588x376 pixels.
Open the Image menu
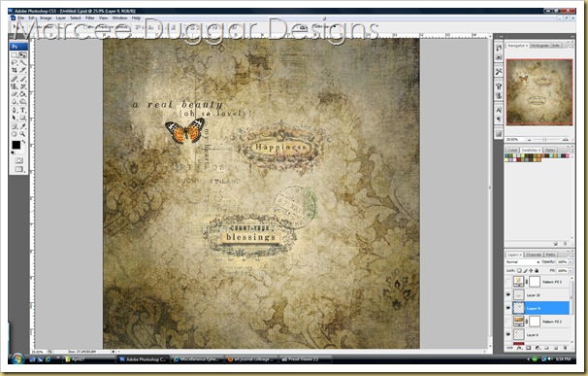point(46,17)
